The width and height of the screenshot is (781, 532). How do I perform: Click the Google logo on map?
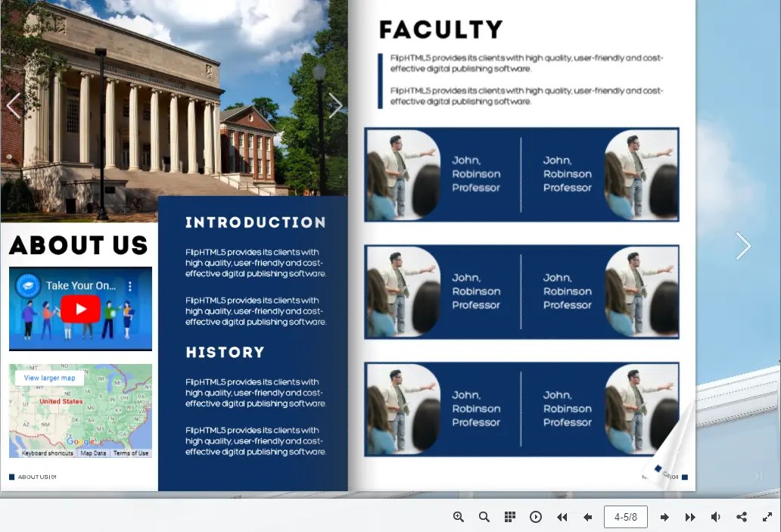click(81, 442)
